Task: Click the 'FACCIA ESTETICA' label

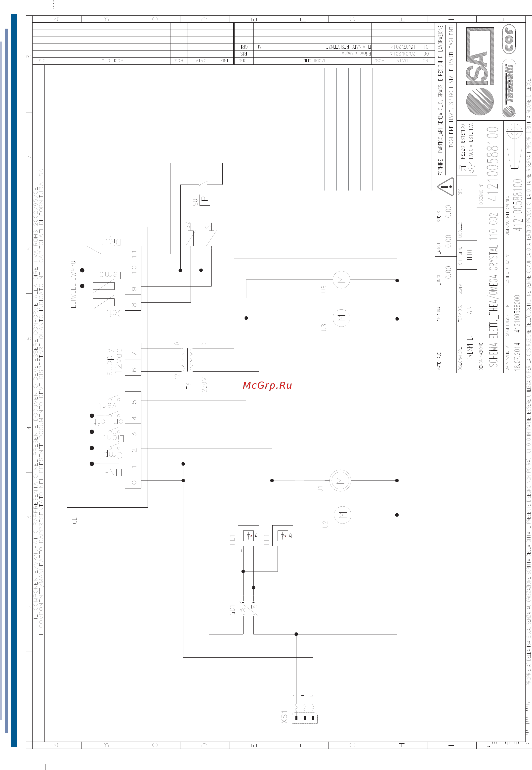Action: click(x=471, y=141)
